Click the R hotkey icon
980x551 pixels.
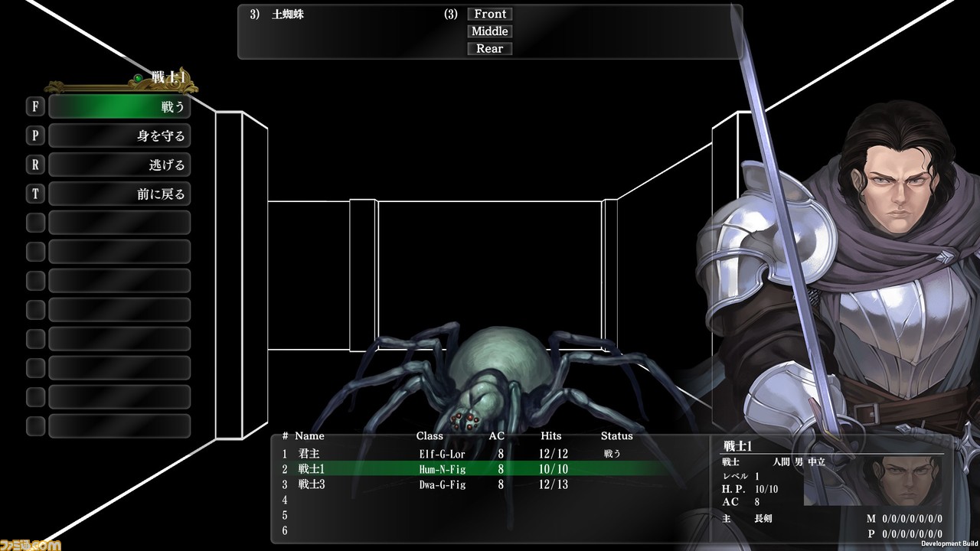pos(35,165)
